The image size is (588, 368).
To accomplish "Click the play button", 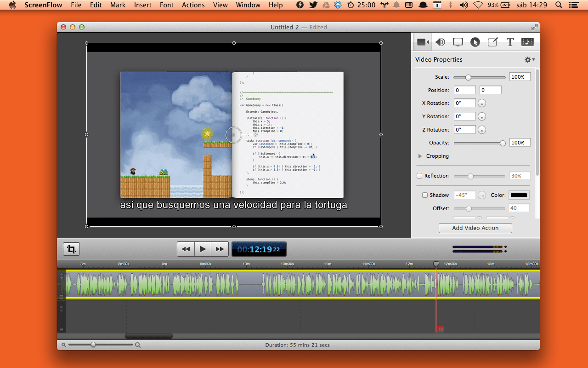I will pos(203,249).
